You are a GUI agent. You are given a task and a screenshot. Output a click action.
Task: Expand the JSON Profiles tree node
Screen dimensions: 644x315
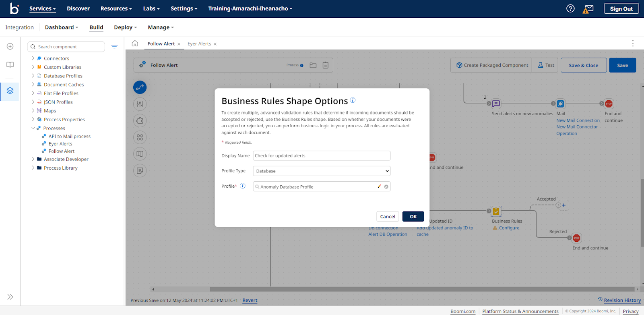(x=33, y=102)
